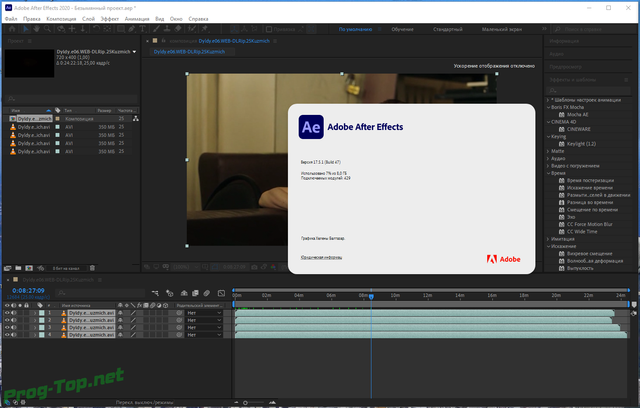This screenshot has width=640, height=408.
Task: Hide video of timeline layer 1
Action: tap(7, 313)
